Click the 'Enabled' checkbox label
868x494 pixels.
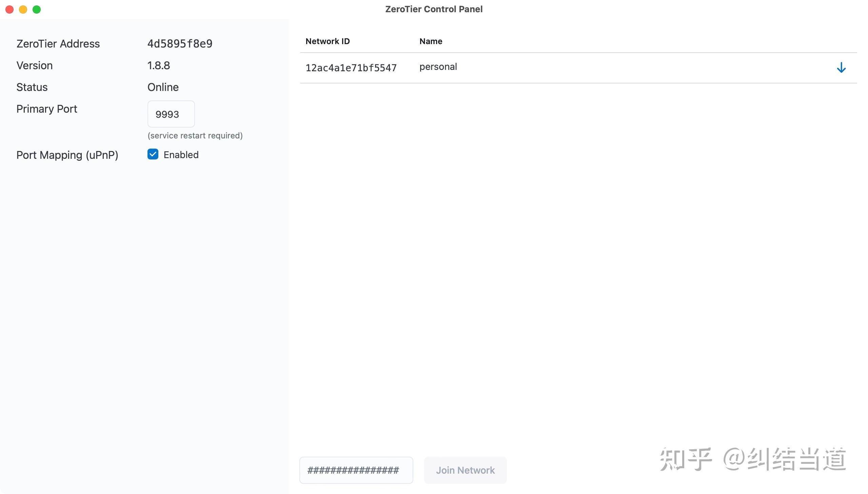tap(181, 155)
